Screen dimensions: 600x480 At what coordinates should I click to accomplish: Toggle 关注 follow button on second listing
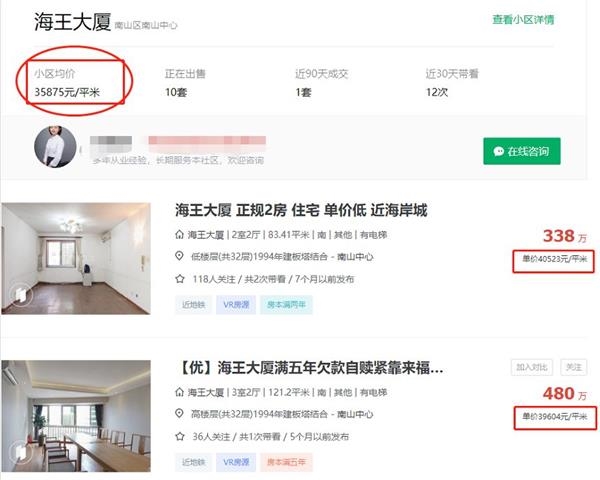[573, 366]
